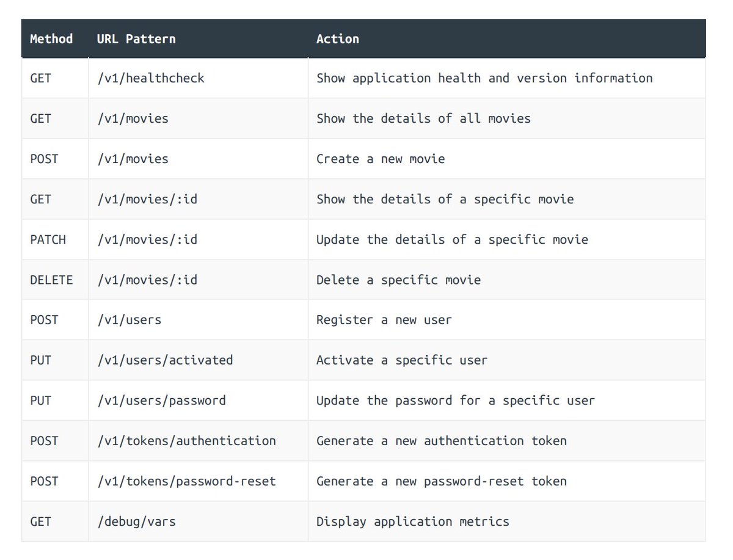The width and height of the screenshot is (733, 560).
Task: Select /v1/movies in the "all movies" row
Action: (133, 118)
